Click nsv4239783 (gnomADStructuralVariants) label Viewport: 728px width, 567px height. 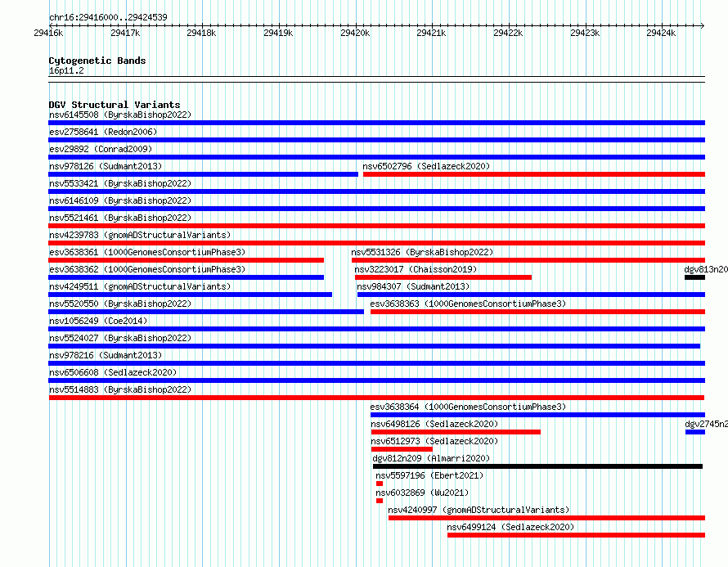[140, 235]
